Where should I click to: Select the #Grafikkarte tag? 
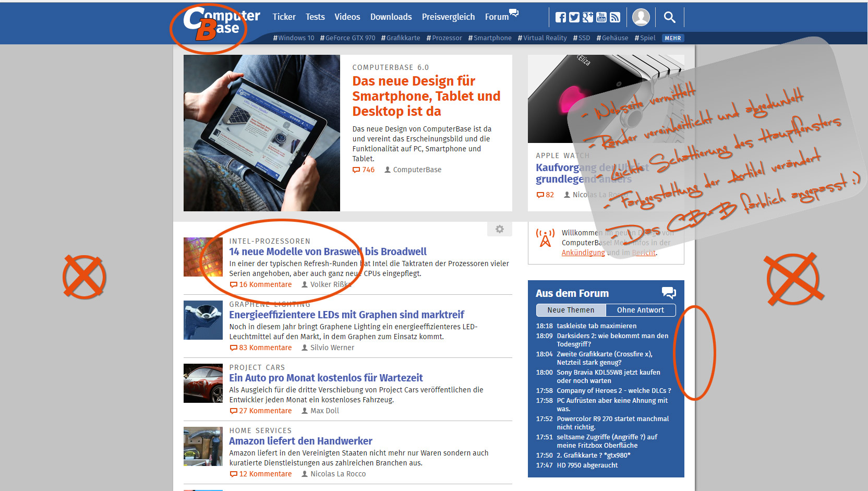coord(401,38)
